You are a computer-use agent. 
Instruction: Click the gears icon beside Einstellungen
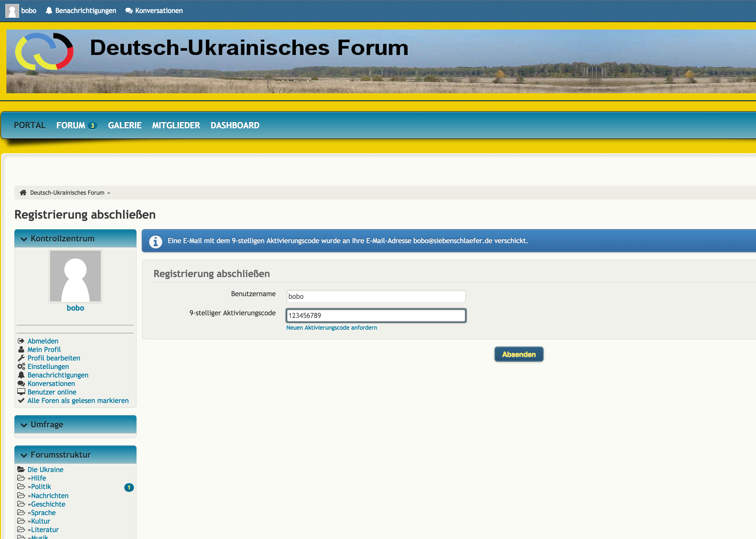pos(21,366)
